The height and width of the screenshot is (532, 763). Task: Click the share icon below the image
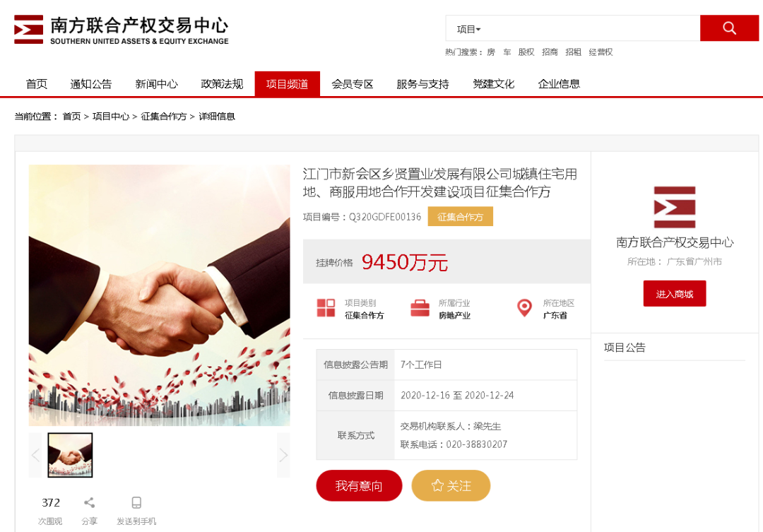point(89,502)
